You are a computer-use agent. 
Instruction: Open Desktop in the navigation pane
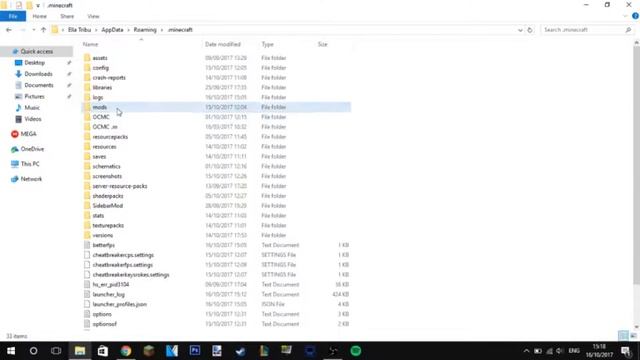34,63
